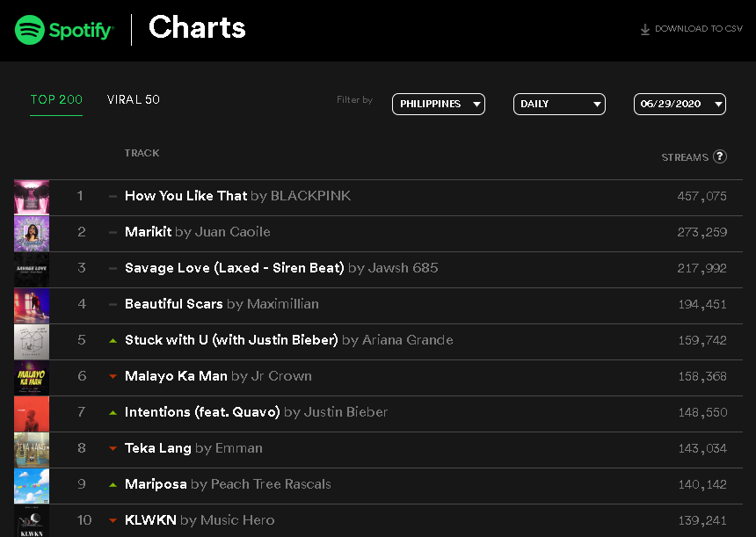Click the Charts heading

197,27
